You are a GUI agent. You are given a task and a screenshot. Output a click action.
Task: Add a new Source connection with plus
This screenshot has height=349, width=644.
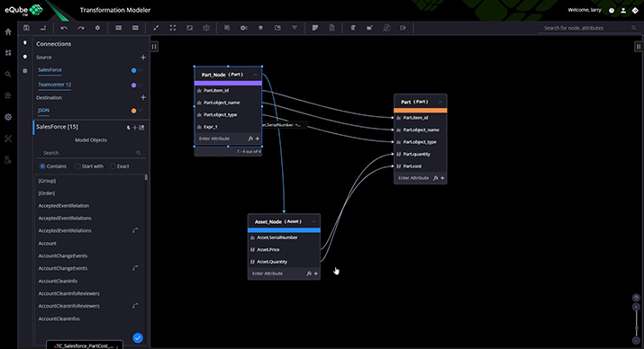point(143,58)
